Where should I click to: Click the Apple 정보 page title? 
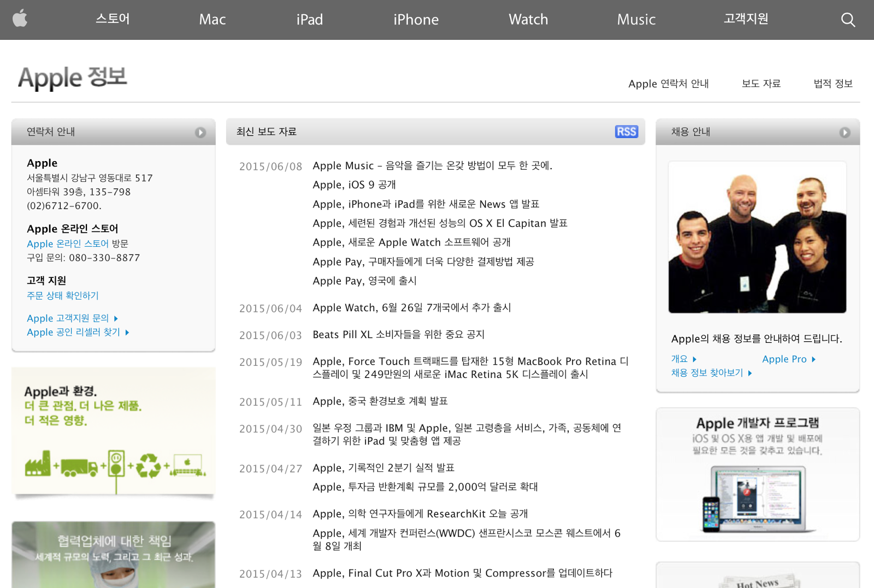click(73, 78)
